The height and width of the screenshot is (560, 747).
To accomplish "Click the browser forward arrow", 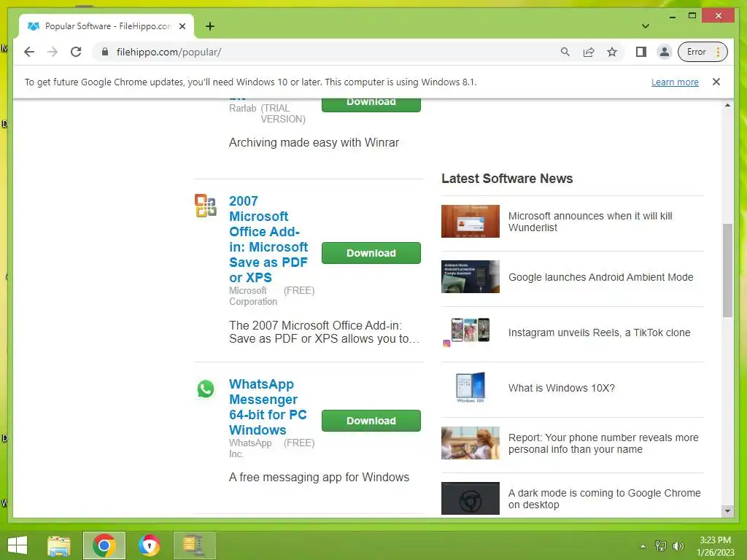I will click(53, 52).
